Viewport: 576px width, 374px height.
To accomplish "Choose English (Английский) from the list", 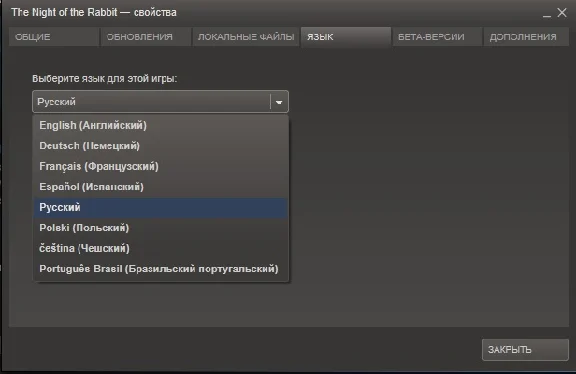I will 160,125.
